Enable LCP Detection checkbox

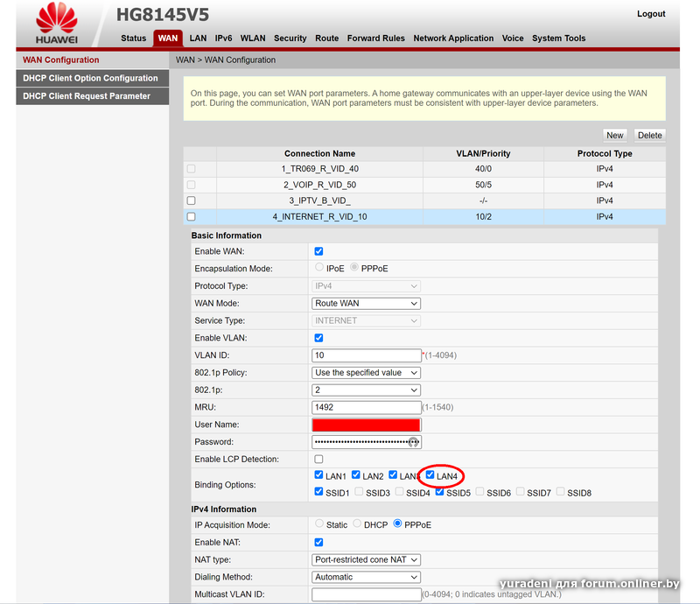(x=318, y=460)
